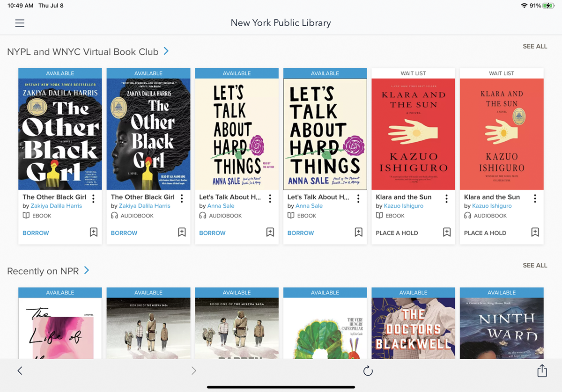The width and height of the screenshot is (562, 392).
Task: Open author Kazuo Ishiguro under the audiobook
Action: (x=492, y=206)
